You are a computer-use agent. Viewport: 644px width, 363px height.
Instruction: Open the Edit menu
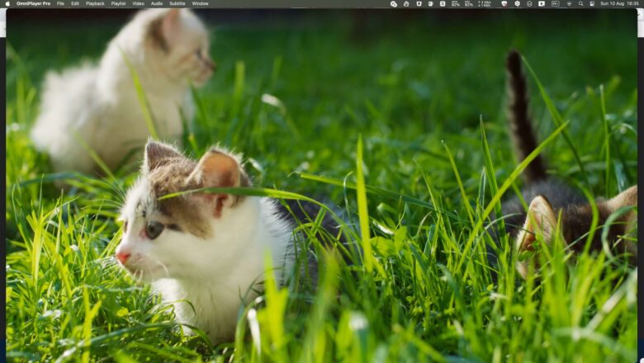(x=75, y=3)
